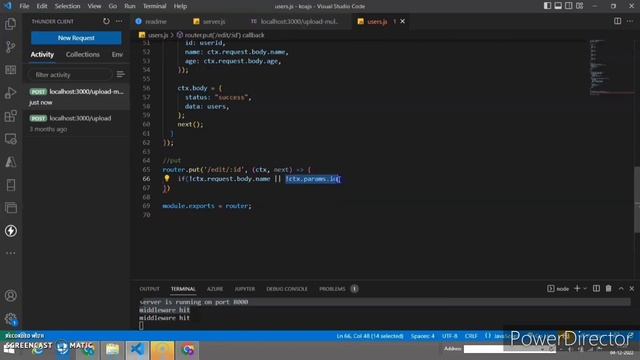Switch to the JUPYTER panel tab

pos(244,289)
